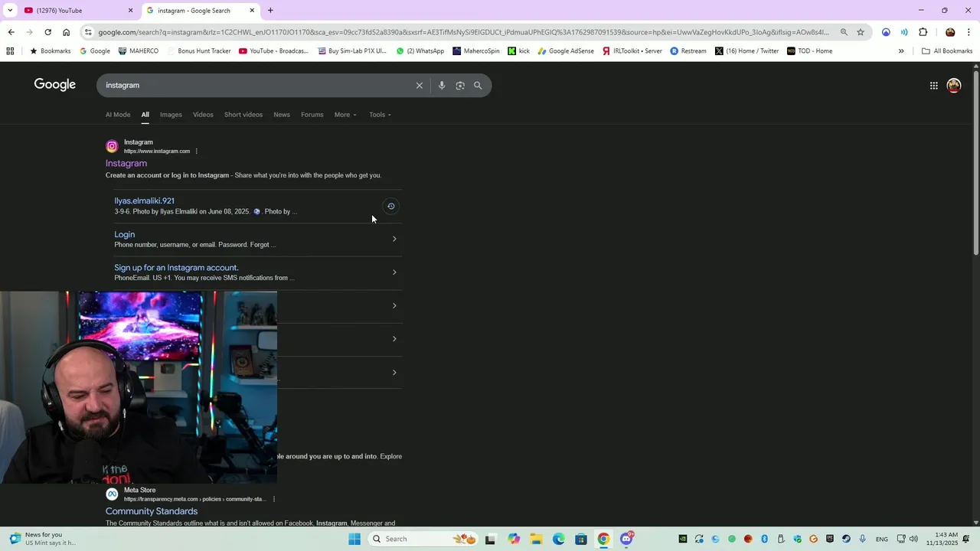Open the Restream bookmark
This screenshot has width=980, height=551.
click(x=688, y=51)
